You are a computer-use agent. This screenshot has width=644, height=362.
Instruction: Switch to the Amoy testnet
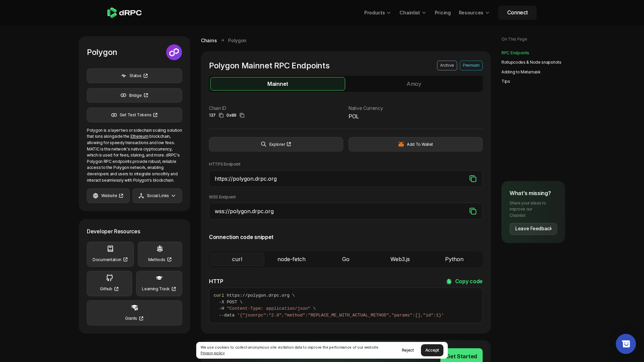pyautogui.click(x=414, y=84)
